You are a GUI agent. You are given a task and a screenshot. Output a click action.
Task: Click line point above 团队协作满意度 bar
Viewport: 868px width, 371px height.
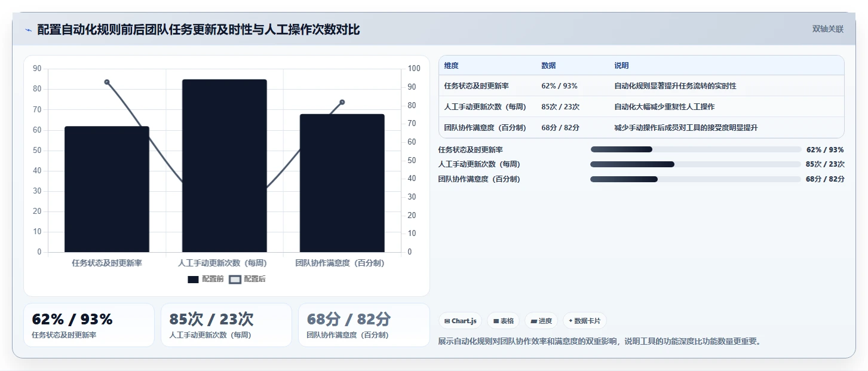[342, 102]
